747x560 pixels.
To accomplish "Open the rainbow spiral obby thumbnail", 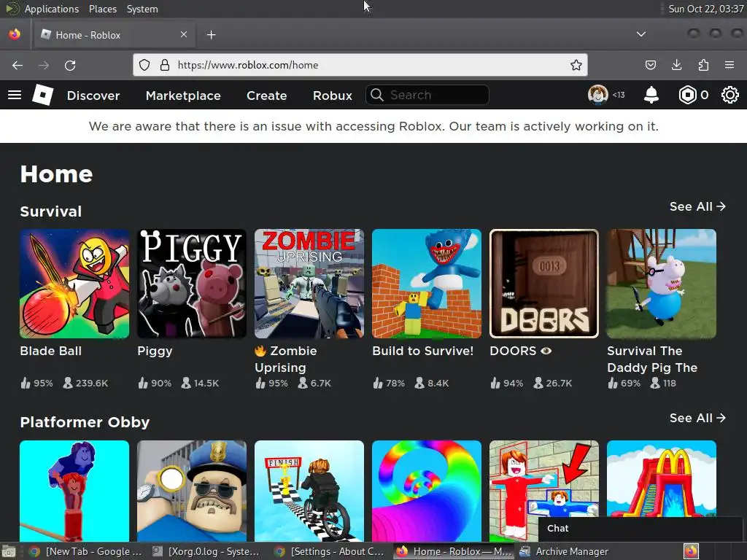I will pos(427,491).
